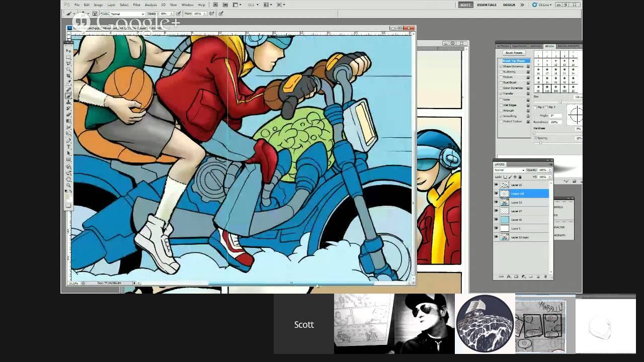
Task: Toggle visibility of Layer 16
Action: [x=496, y=220]
